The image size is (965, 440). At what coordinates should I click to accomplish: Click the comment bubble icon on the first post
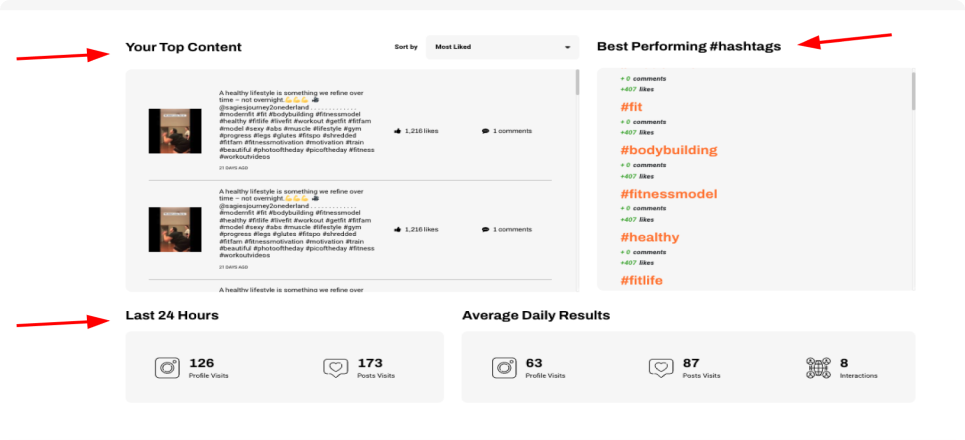485,131
